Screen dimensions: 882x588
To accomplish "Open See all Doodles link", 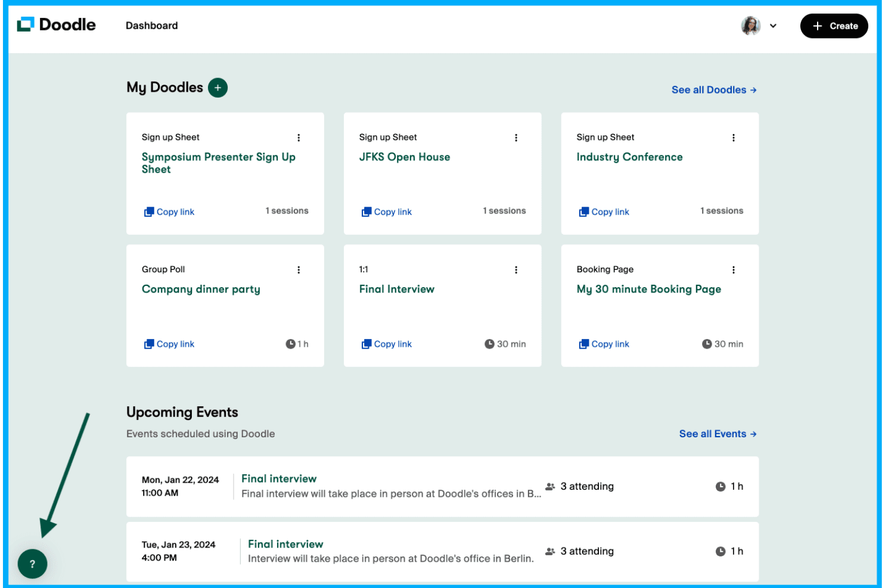I will [714, 90].
